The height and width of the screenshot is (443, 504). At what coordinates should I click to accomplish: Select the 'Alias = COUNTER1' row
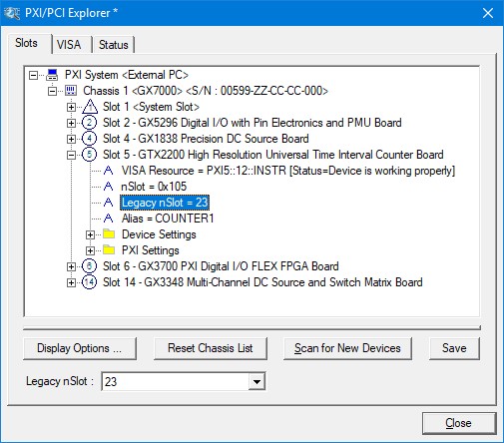click(168, 219)
